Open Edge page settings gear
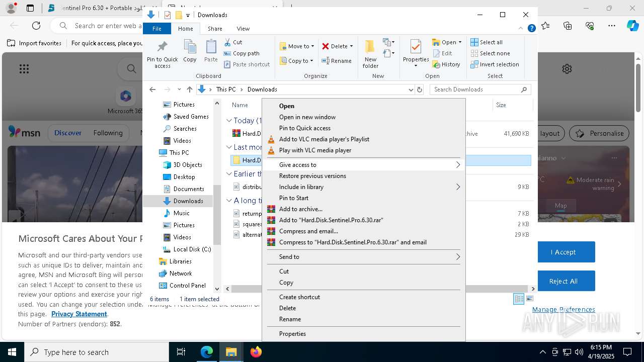The image size is (644, 362). pyautogui.click(x=567, y=69)
